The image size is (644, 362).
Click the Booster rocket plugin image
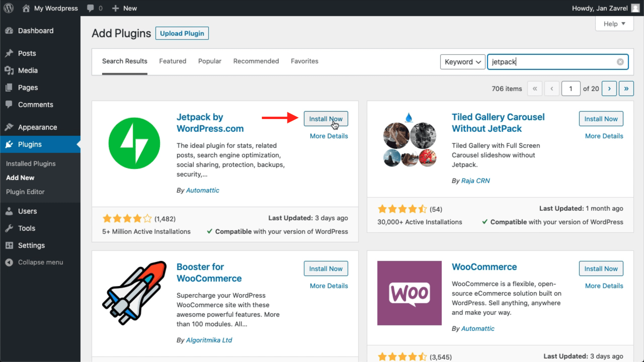tap(135, 293)
